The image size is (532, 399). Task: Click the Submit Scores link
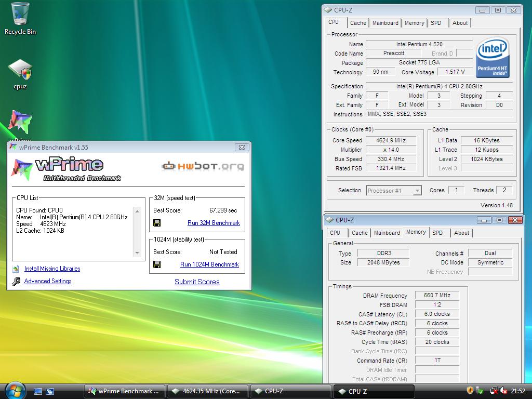[x=197, y=282]
